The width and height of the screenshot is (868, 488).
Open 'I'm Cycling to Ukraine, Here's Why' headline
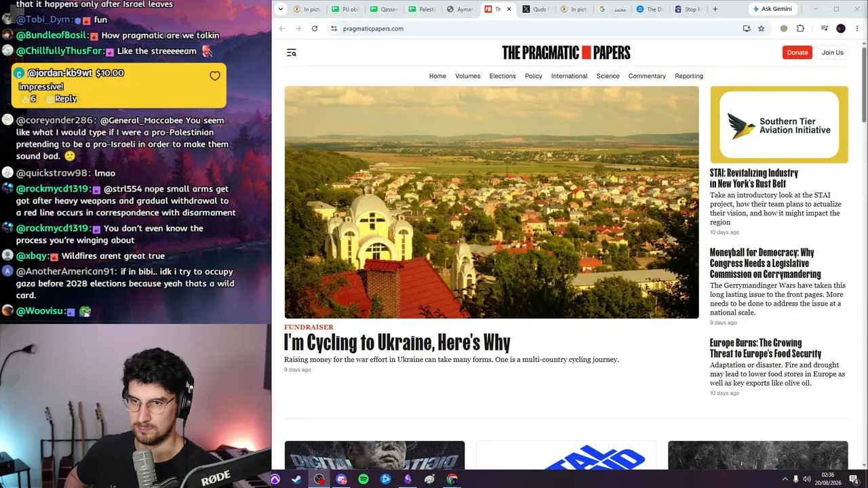pyautogui.click(x=397, y=343)
